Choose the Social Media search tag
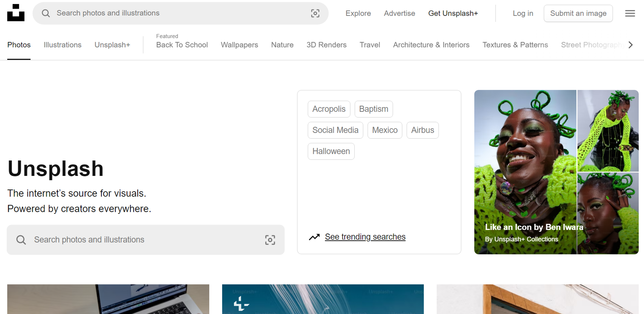This screenshot has width=644, height=314. [x=335, y=130]
